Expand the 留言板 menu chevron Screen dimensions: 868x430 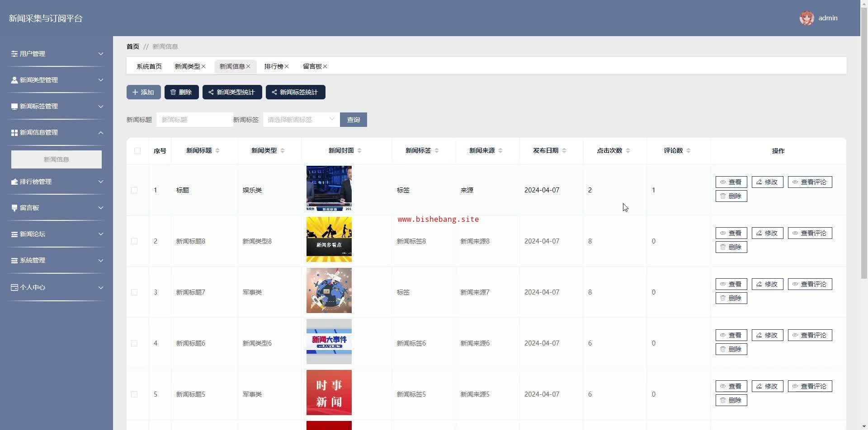pos(101,208)
